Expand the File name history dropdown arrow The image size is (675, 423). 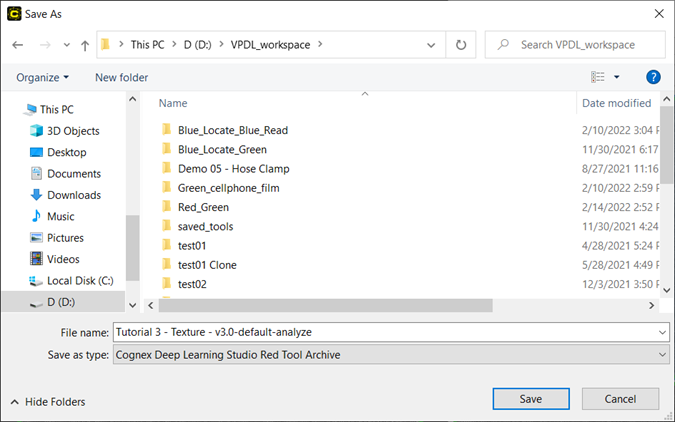click(662, 333)
